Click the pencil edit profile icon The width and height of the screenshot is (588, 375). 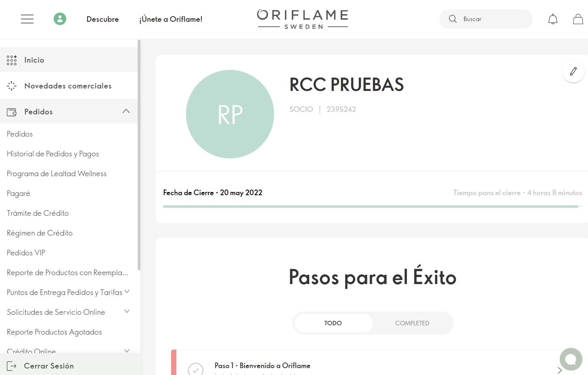[x=573, y=71]
